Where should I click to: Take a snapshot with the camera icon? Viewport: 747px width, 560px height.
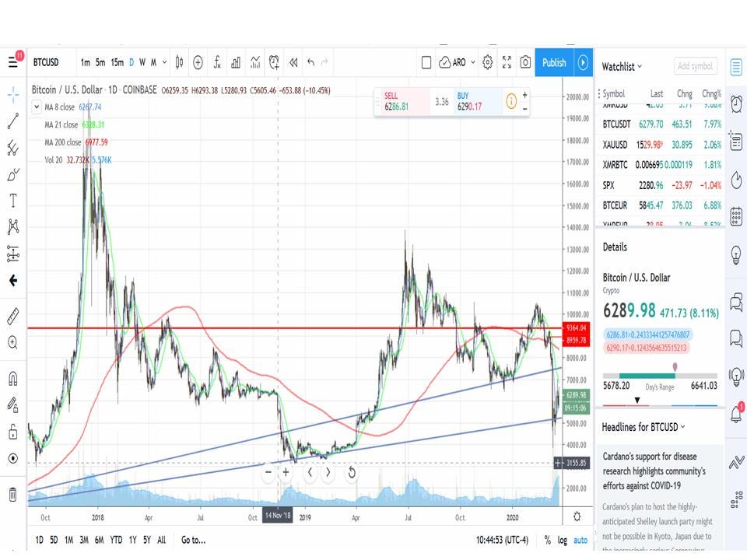[525, 62]
